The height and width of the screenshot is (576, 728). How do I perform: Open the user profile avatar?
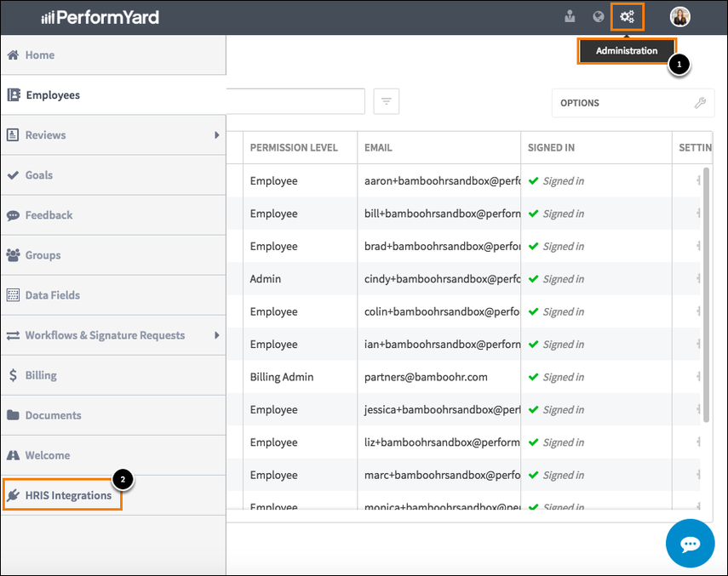[x=679, y=17]
